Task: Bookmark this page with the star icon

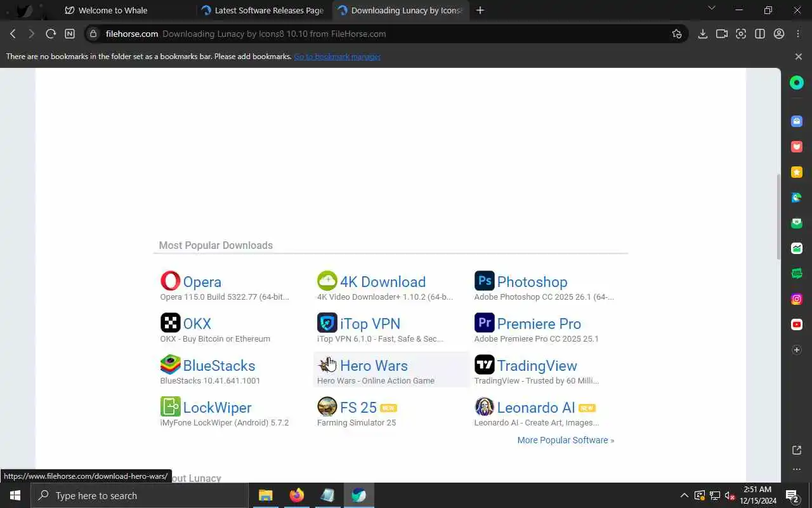Action: [x=677, y=34]
